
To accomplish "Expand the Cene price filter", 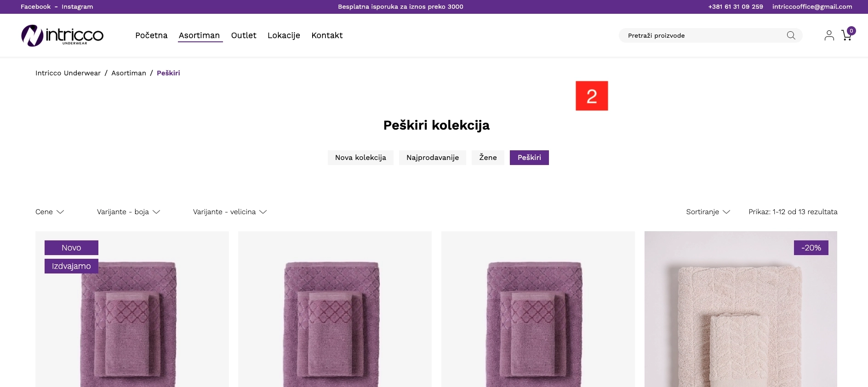I will coord(50,212).
